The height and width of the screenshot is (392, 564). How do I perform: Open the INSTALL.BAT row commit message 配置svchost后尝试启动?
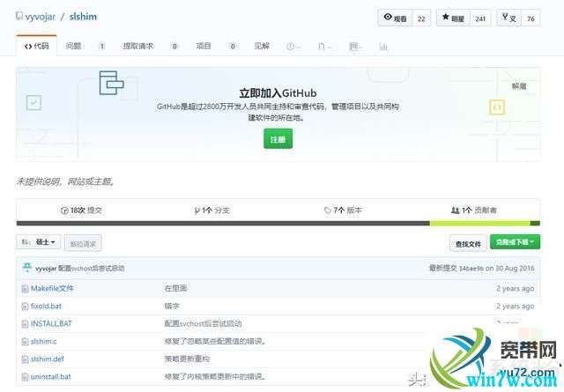tap(204, 323)
